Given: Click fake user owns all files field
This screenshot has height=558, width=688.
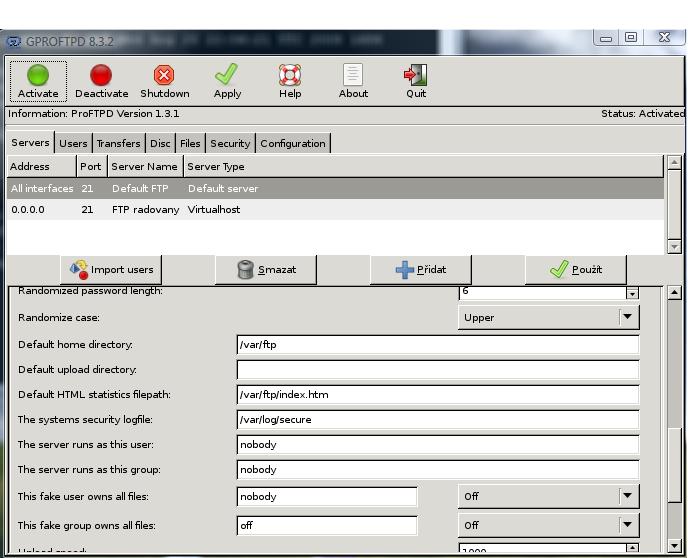Looking at the screenshot, I should click(x=327, y=496).
